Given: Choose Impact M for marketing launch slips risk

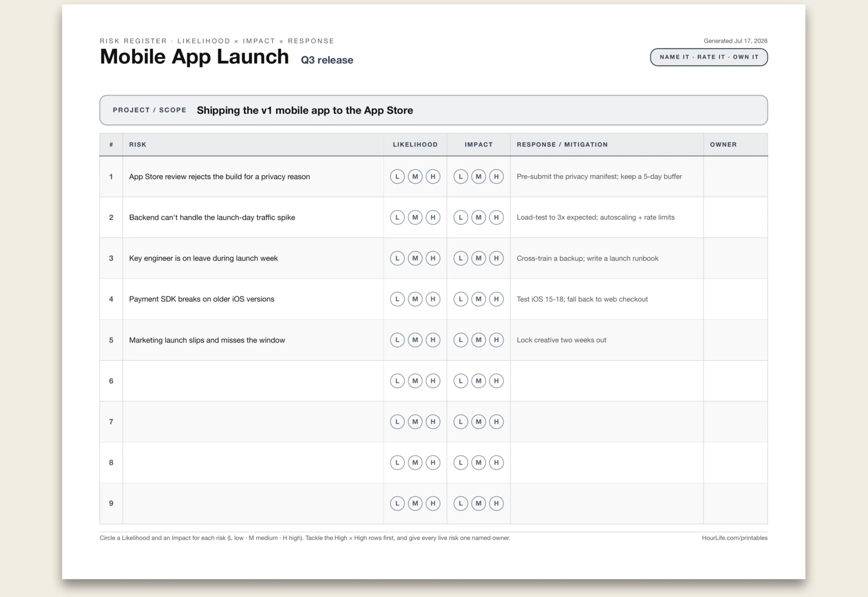Looking at the screenshot, I should pos(478,340).
